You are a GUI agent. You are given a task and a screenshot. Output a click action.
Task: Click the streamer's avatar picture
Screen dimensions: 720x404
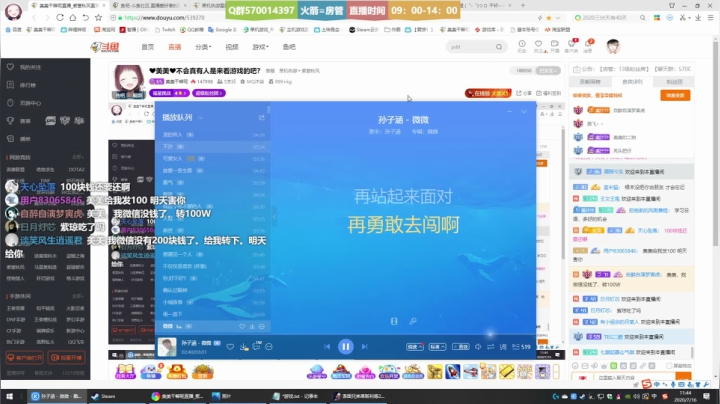coord(128,82)
